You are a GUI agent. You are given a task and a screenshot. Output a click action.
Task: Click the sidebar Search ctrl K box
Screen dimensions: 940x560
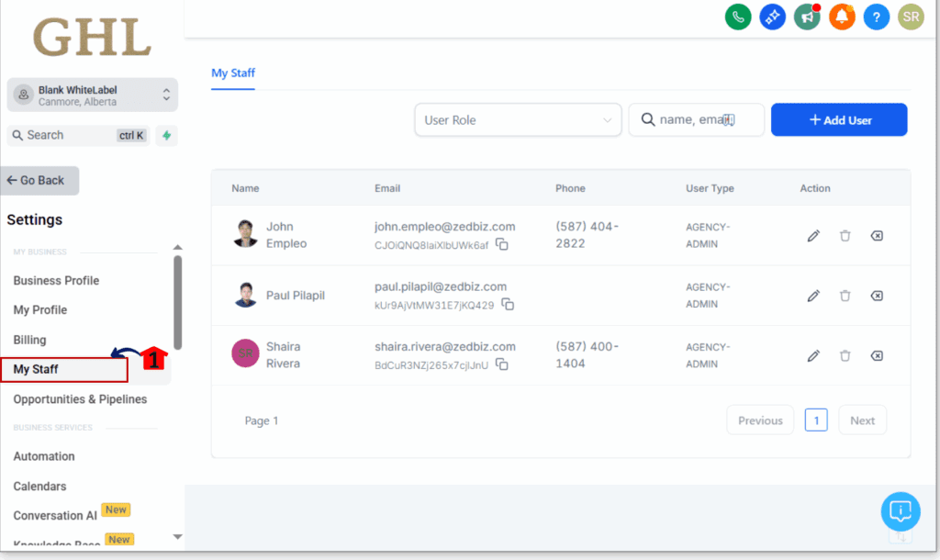click(78, 136)
